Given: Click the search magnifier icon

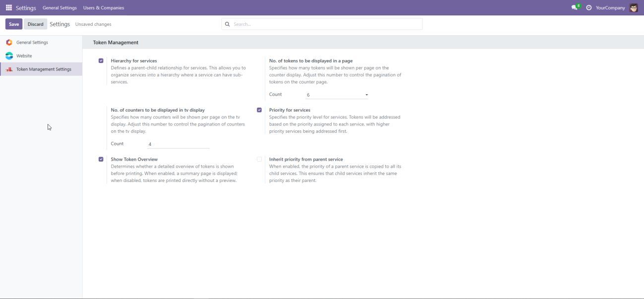Looking at the screenshot, I should 228,24.
